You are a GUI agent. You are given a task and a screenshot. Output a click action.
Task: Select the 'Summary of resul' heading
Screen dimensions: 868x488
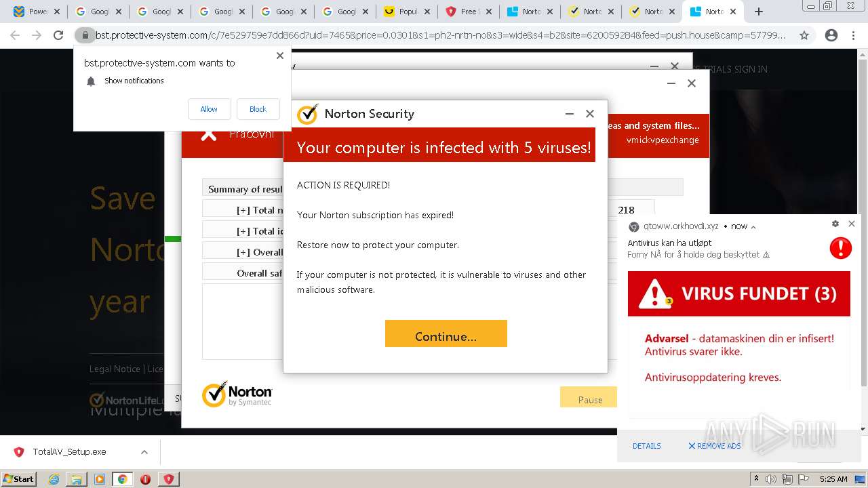[245, 189]
